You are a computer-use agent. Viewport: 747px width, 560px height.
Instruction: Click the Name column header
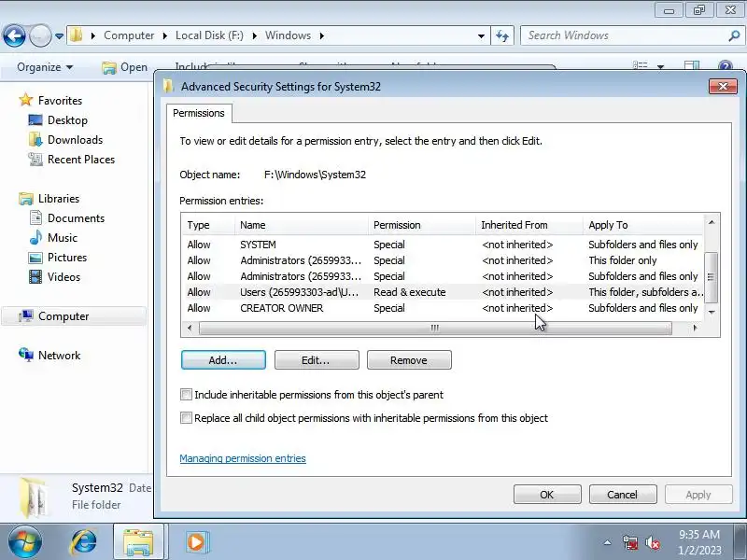click(x=301, y=225)
